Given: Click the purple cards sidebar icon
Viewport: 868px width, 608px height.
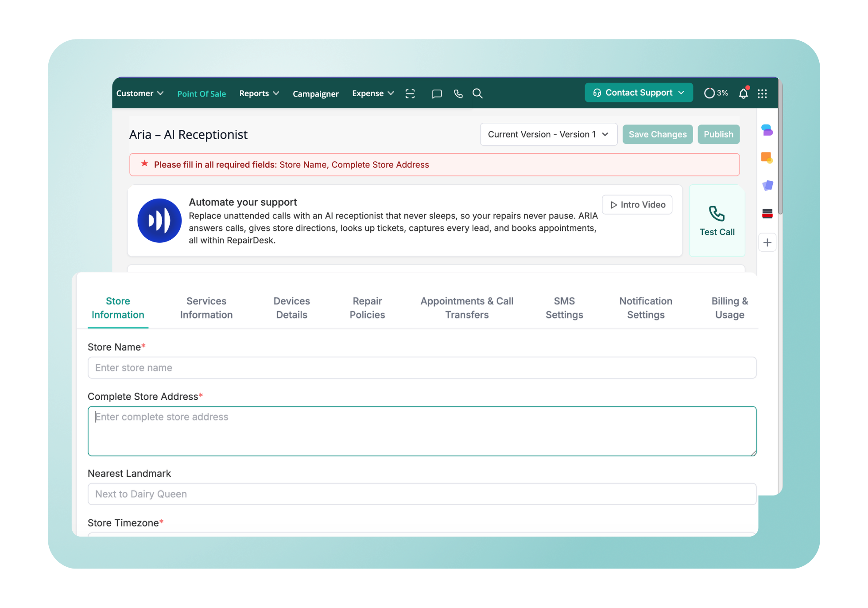Looking at the screenshot, I should point(767,185).
